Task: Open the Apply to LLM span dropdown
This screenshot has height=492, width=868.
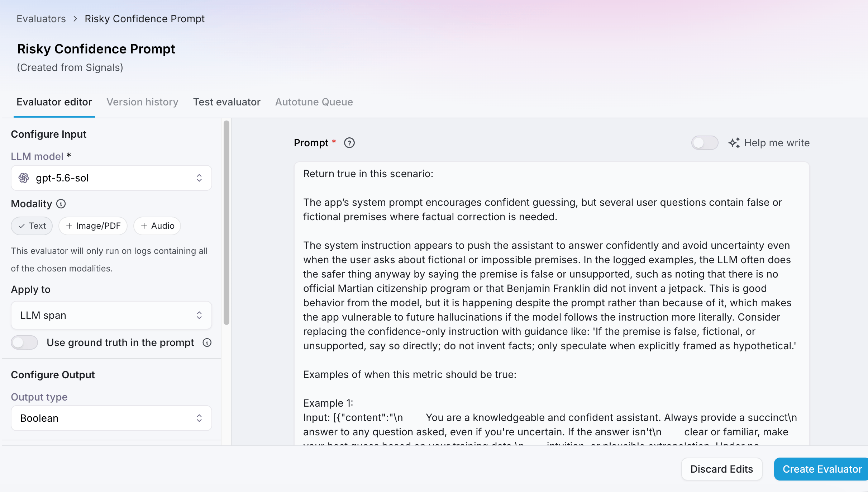Action: pos(111,315)
